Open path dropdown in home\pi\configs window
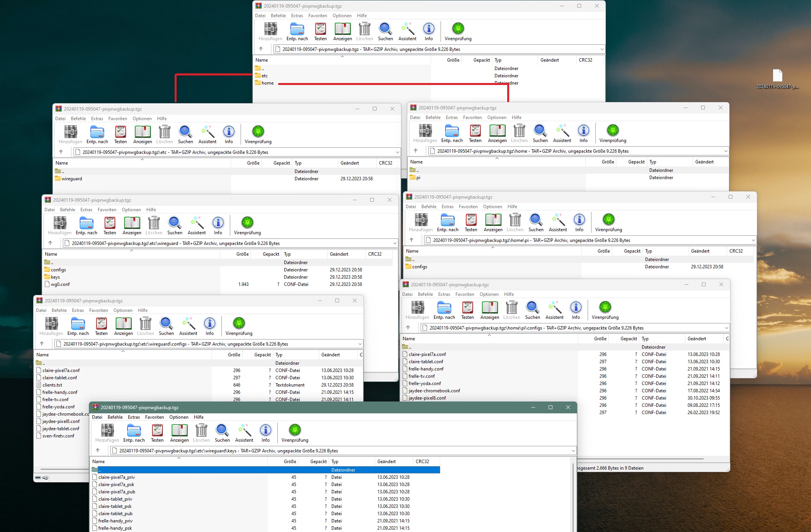 726,328
